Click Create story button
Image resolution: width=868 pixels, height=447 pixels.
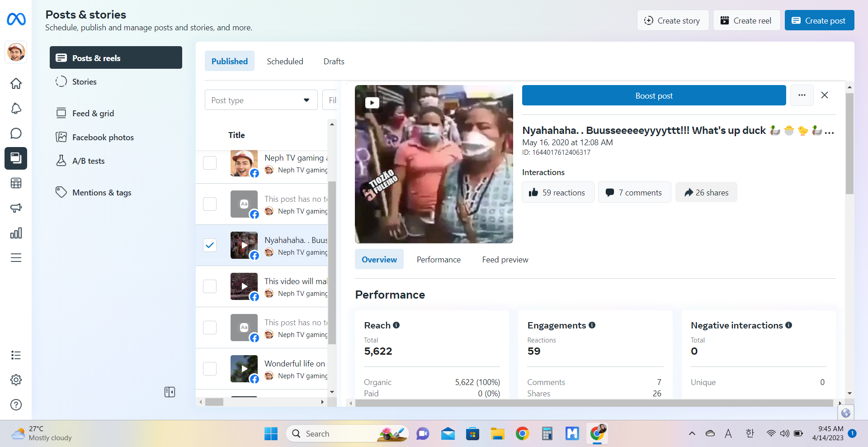click(673, 20)
